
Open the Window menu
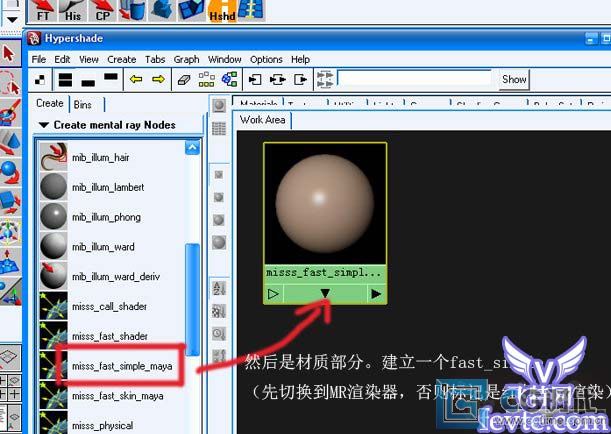pyautogui.click(x=224, y=59)
